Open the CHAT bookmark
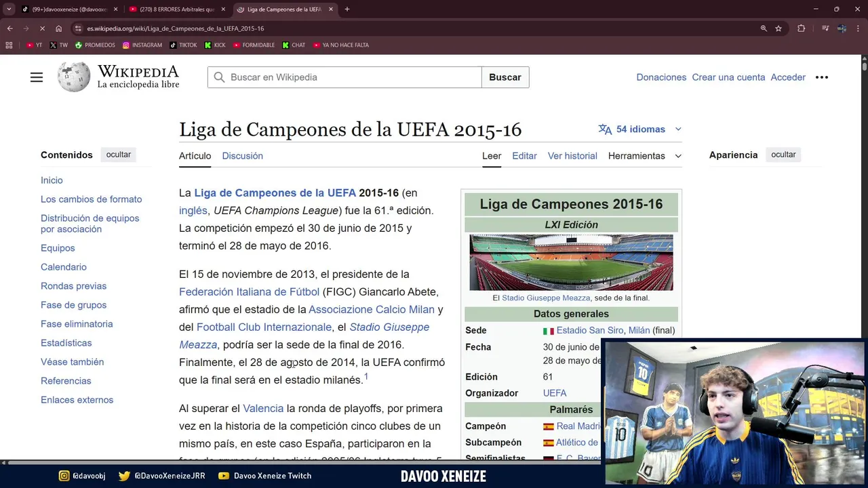The height and width of the screenshot is (488, 868). [x=294, y=45]
